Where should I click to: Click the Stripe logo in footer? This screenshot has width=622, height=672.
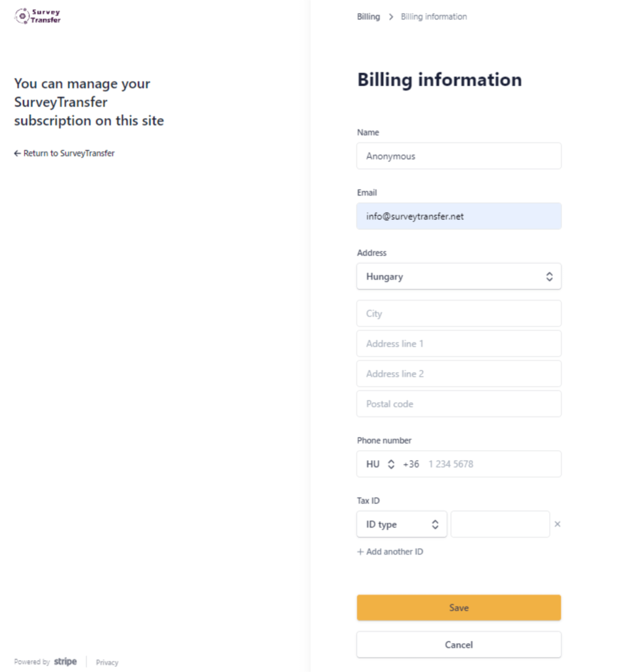65,661
